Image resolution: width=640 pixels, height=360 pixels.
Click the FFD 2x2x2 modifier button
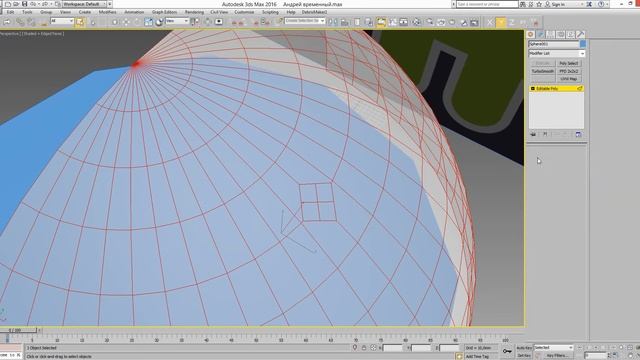click(x=569, y=71)
